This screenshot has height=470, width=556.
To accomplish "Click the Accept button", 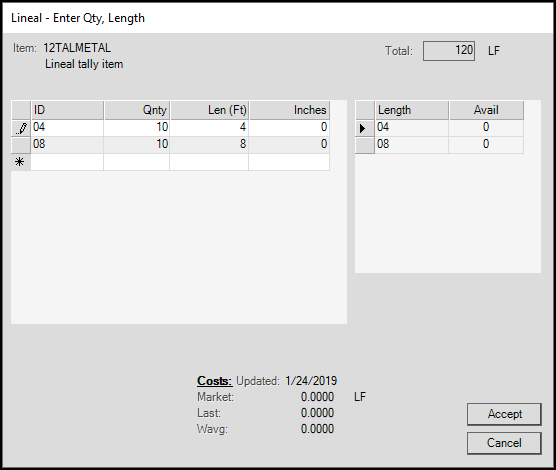I will pos(504,414).
